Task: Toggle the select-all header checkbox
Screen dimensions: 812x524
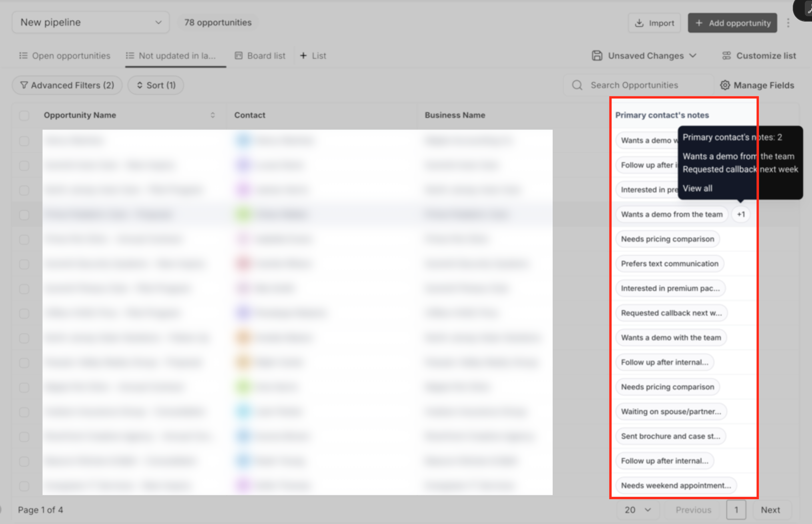Action: click(x=24, y=116)
